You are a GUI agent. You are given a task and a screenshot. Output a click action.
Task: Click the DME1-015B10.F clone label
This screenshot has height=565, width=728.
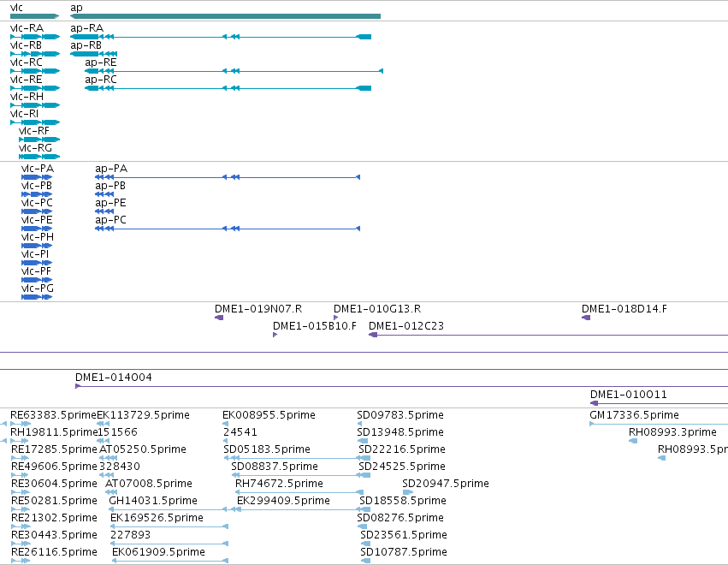(x=315, y=325)
